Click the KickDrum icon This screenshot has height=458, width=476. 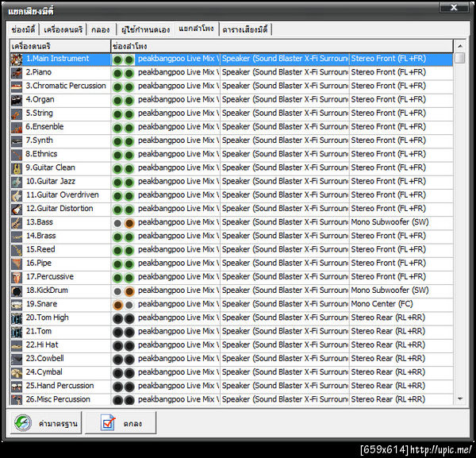click(17, 291)
